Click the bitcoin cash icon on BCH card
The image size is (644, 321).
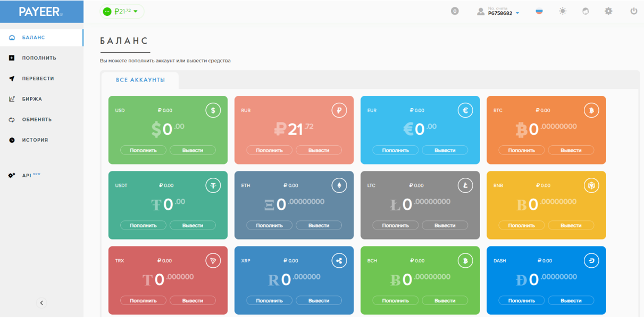465,260
